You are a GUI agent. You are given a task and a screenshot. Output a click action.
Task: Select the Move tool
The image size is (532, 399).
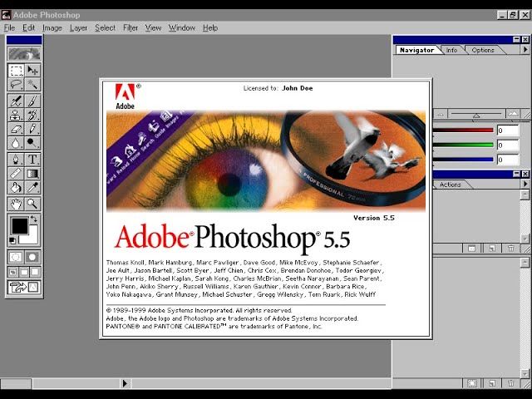[x=33, y=70]
